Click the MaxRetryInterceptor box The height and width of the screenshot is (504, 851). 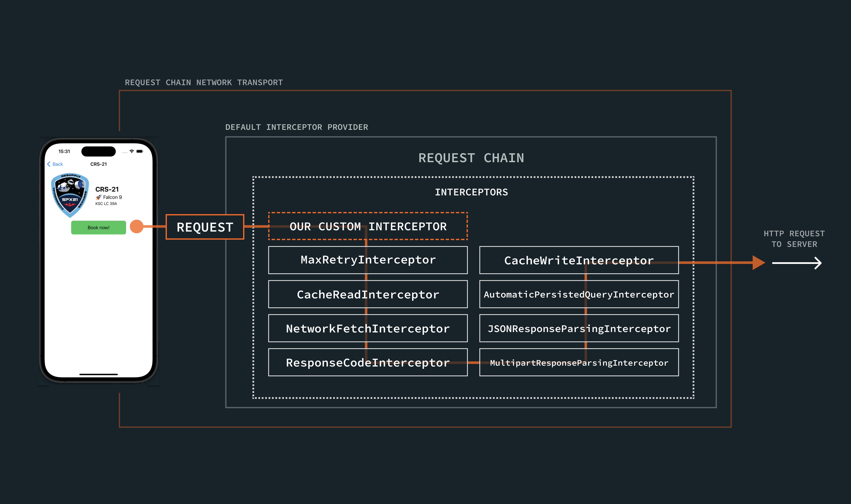pyautogui.click(x=368, y=260)
